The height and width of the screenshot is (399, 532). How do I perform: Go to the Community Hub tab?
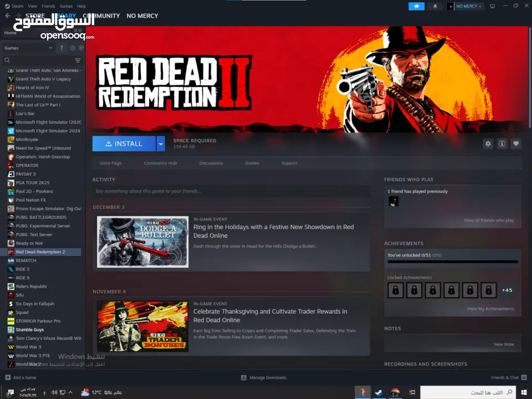(x=160, y=163)
